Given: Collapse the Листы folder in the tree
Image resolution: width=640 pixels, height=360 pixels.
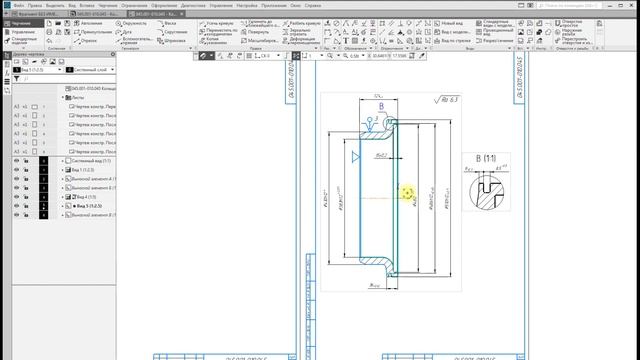Looking at the screenshot, I should click(x=63, y=98).
